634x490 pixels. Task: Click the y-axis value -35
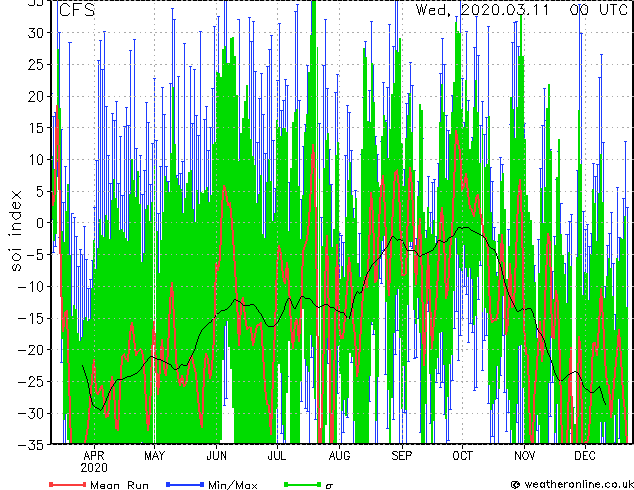click(x=32, y=445)
